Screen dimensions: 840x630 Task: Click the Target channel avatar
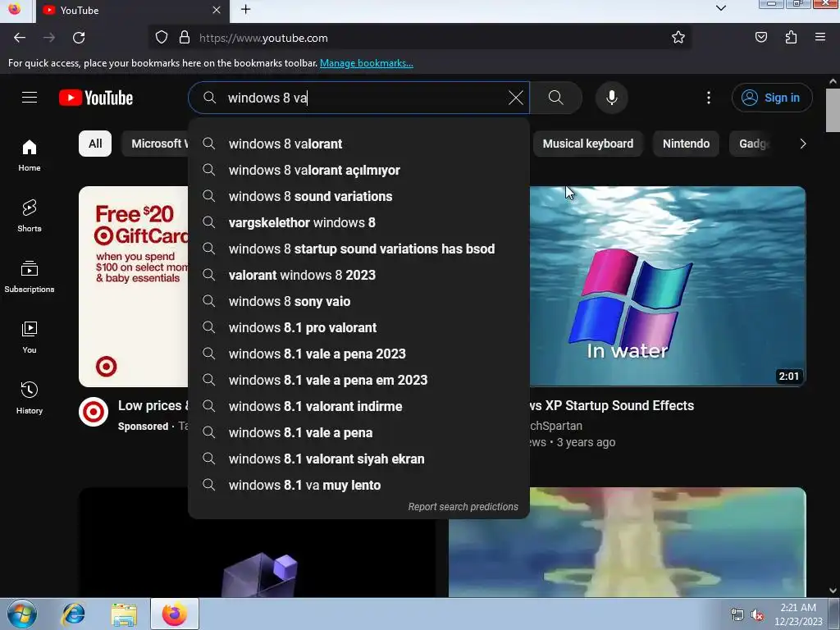94,412
